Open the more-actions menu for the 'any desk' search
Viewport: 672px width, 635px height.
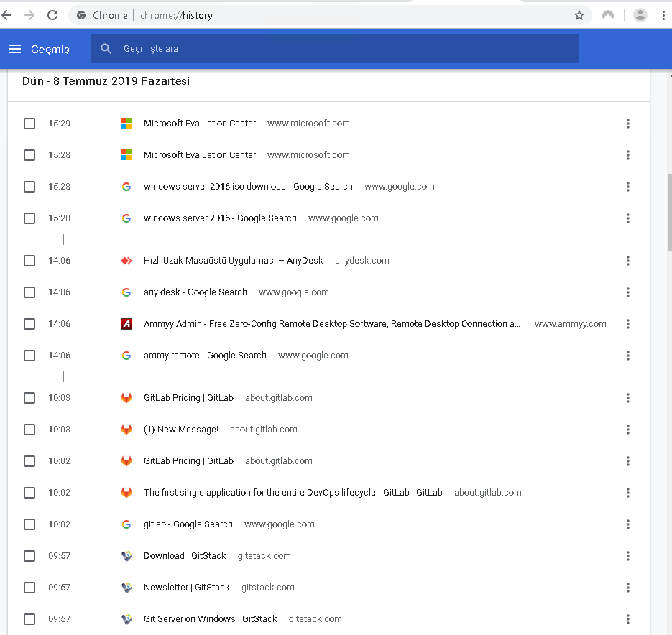628,292
